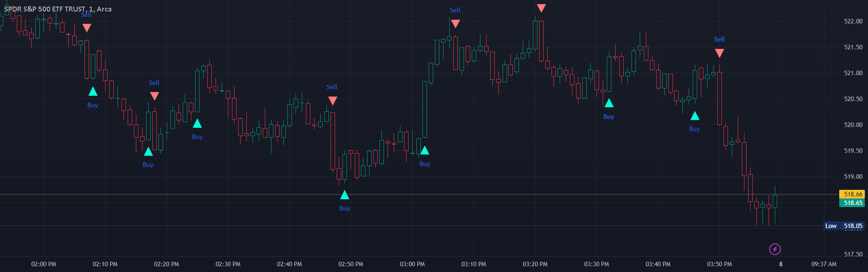Select the Buy up-arrow near 03:46 PM
The width and height of the screenshot is (868, 272).
pos(695,116)
